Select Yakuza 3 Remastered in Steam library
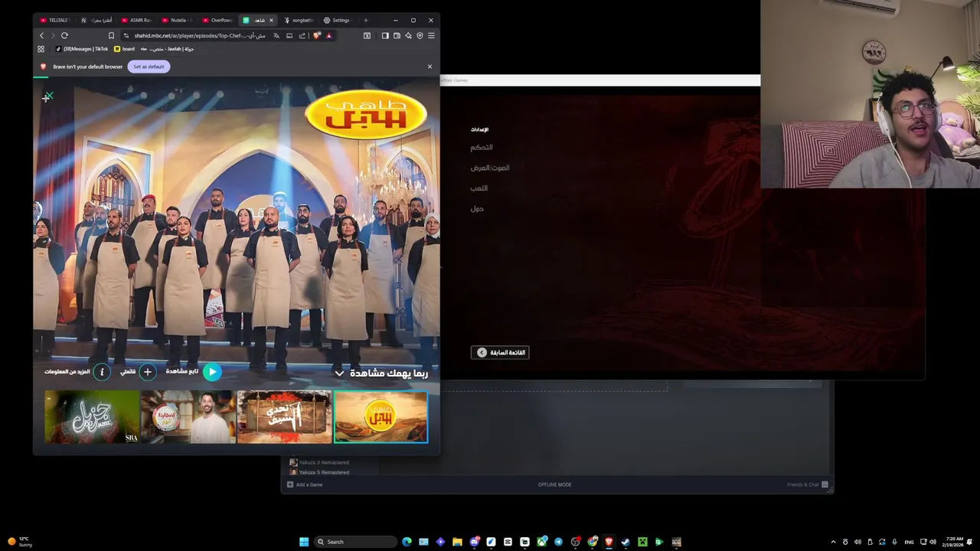The image size is (980, 551). tap(319, 462)
